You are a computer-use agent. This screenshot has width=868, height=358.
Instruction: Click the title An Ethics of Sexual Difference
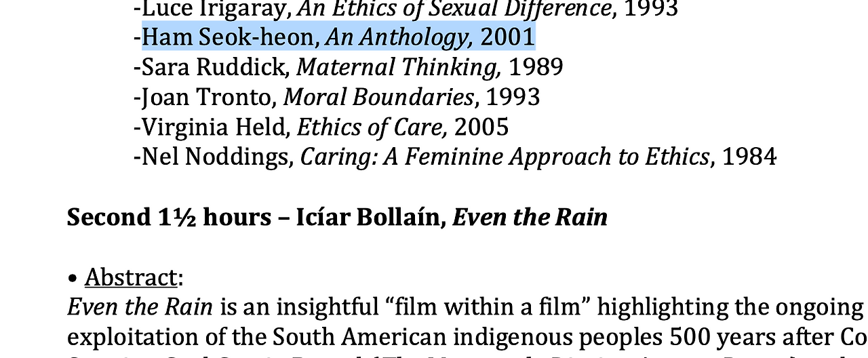pyautogui.click(x=455, y=8)
